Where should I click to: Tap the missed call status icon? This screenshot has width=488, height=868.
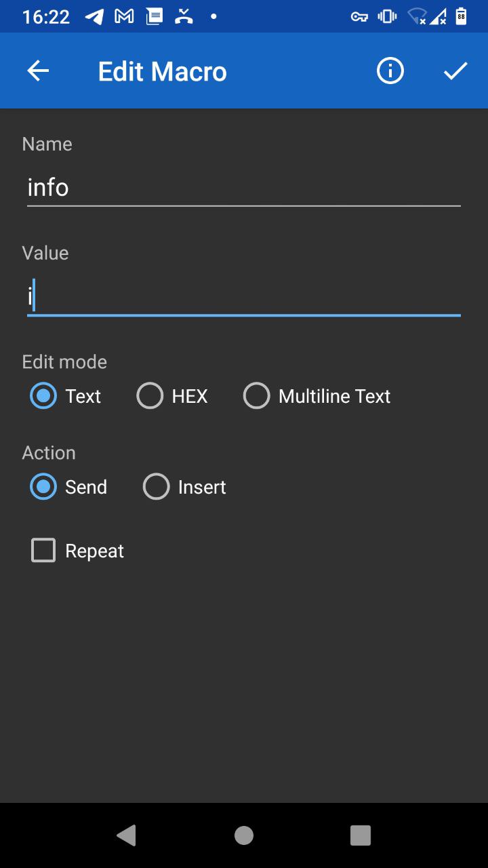[183, 16]
